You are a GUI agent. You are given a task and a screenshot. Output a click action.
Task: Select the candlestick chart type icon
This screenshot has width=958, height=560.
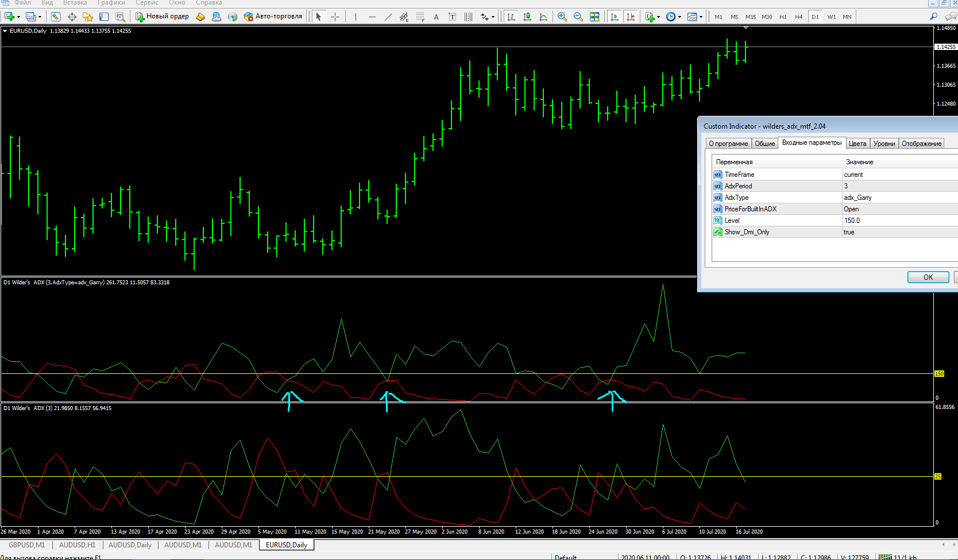527,17
